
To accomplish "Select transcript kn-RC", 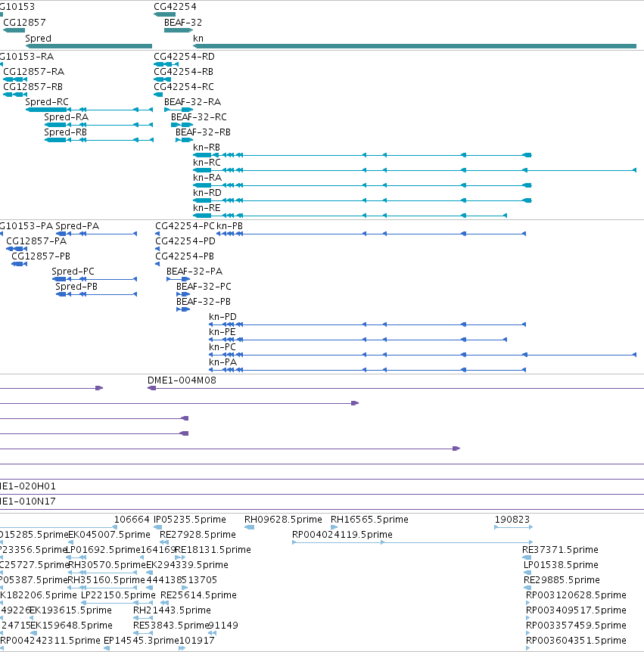I will point(415,170).
